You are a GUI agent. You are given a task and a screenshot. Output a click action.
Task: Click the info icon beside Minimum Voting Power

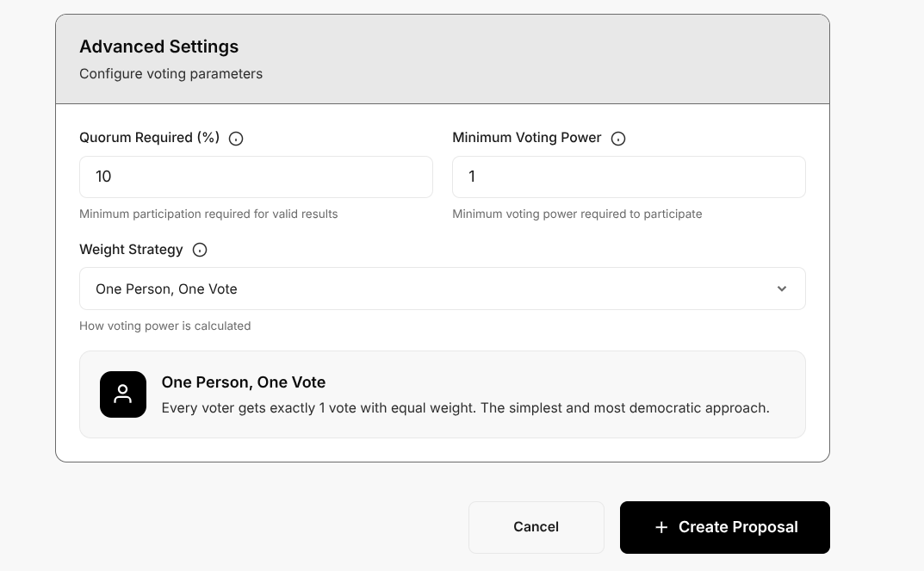618,139
